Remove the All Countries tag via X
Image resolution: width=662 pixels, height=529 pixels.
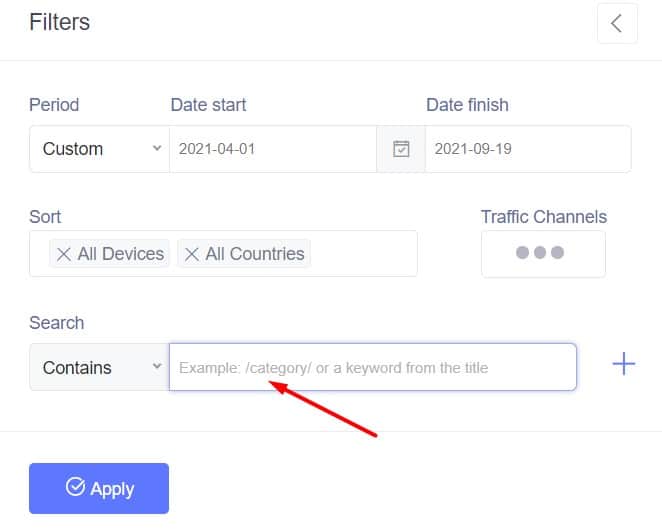coord(192,254)
